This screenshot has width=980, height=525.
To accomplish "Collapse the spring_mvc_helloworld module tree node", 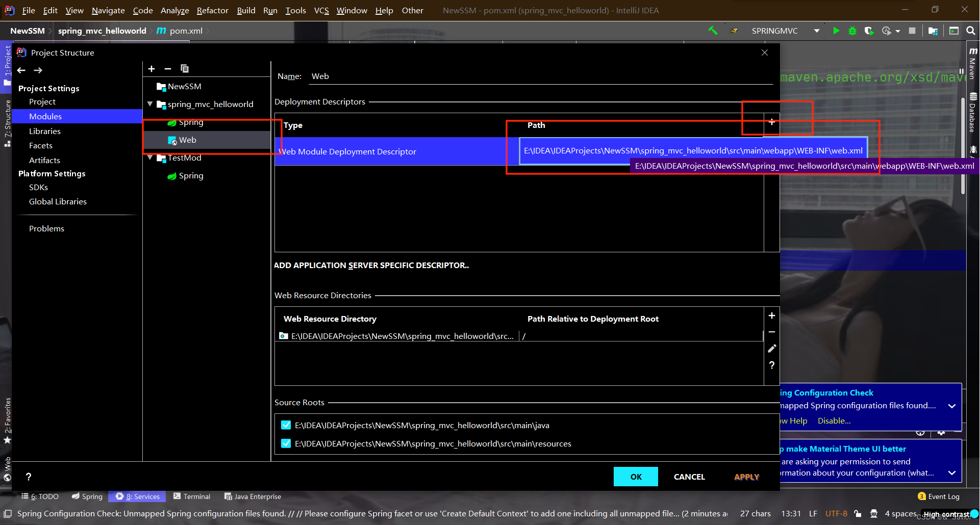I will point(150,104).
